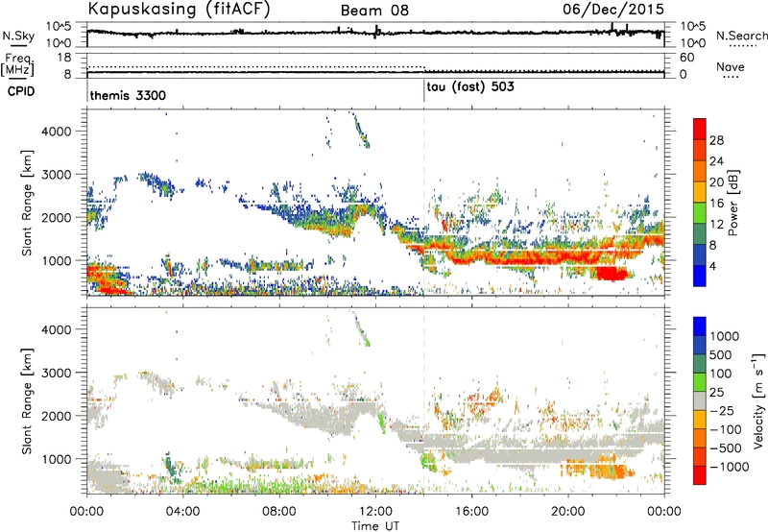This screenshot has height=532, width=768.
Task: Click the '500' label on velocity color bar
Action: (721, 355)
